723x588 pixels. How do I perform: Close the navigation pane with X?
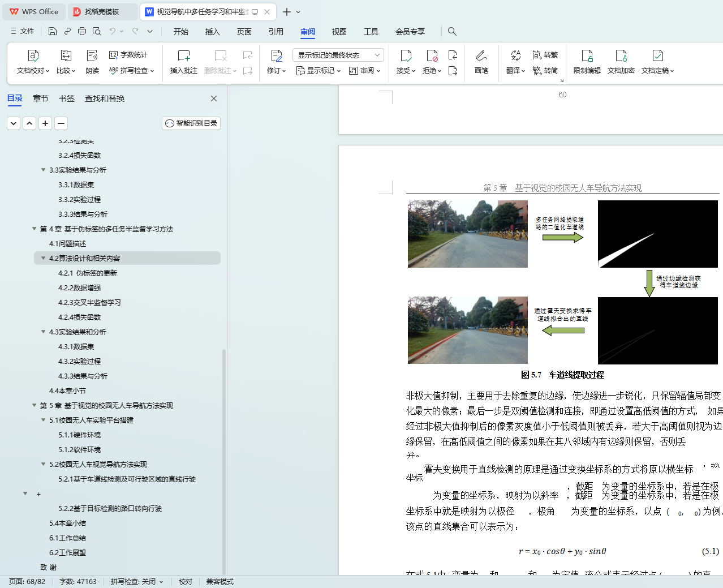tap(214, 98)
